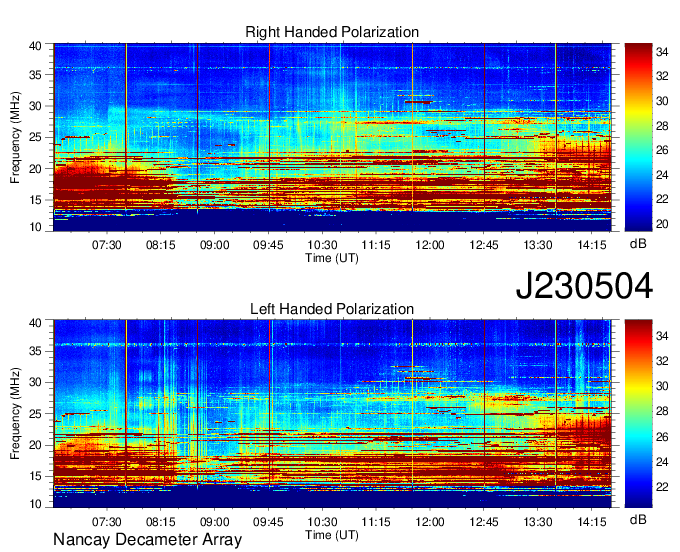
Task: Click 20 MHz tick on right-handed frequency axis
Action: (x=36, y=169)
